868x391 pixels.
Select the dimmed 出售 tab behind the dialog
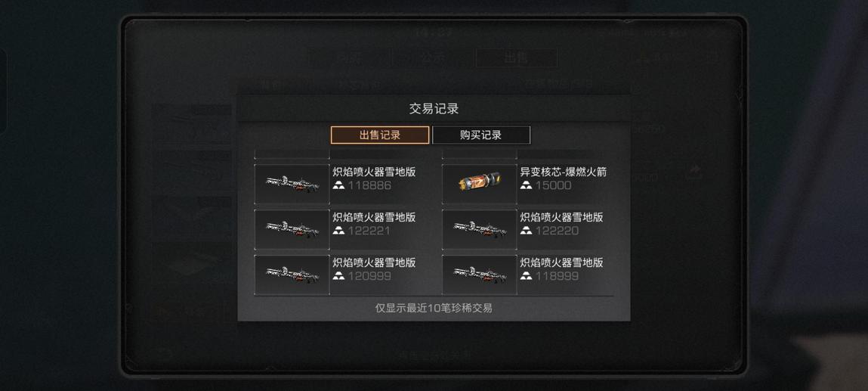517,58
